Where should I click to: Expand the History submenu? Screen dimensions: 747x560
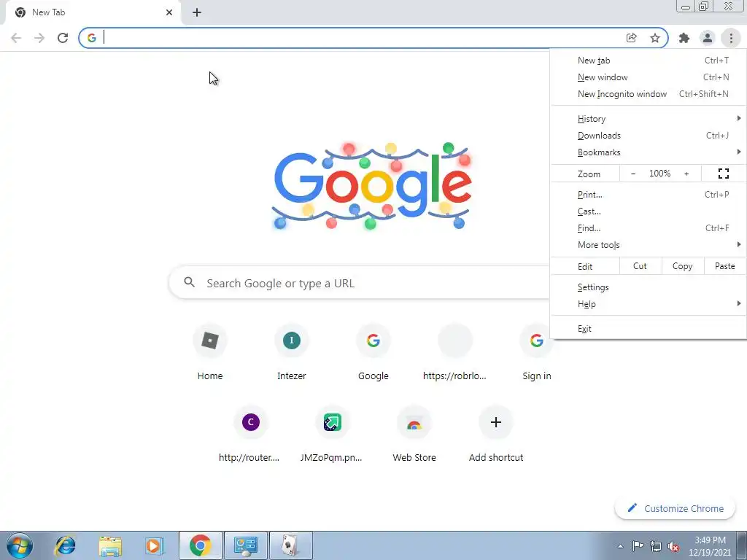tap(649, 119)
